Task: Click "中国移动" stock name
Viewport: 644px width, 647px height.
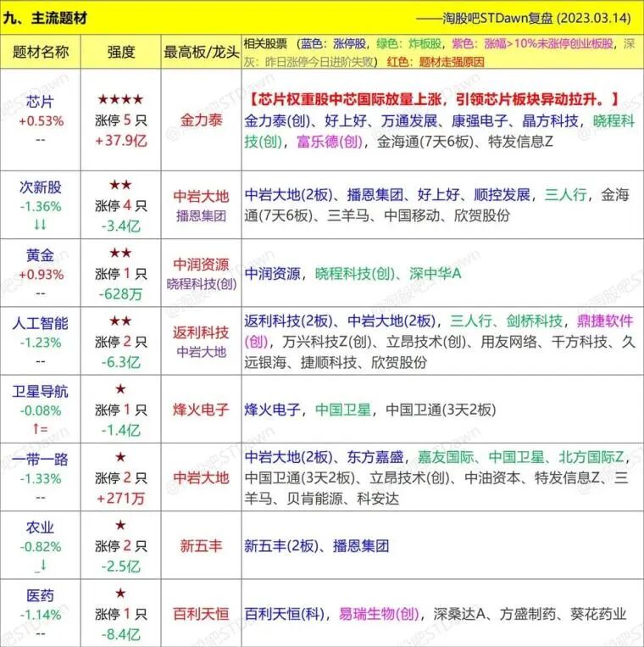Action: click(412, 215)
